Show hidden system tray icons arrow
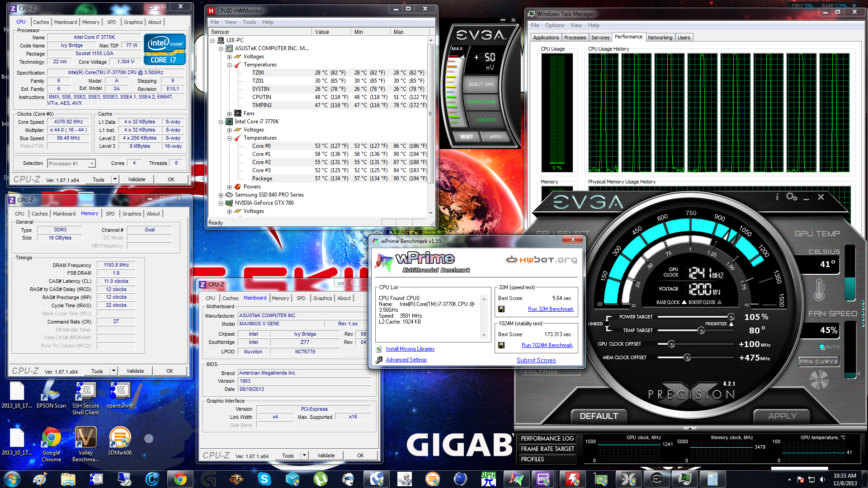This screenshot has height=488, width=868. pos(789,479)
